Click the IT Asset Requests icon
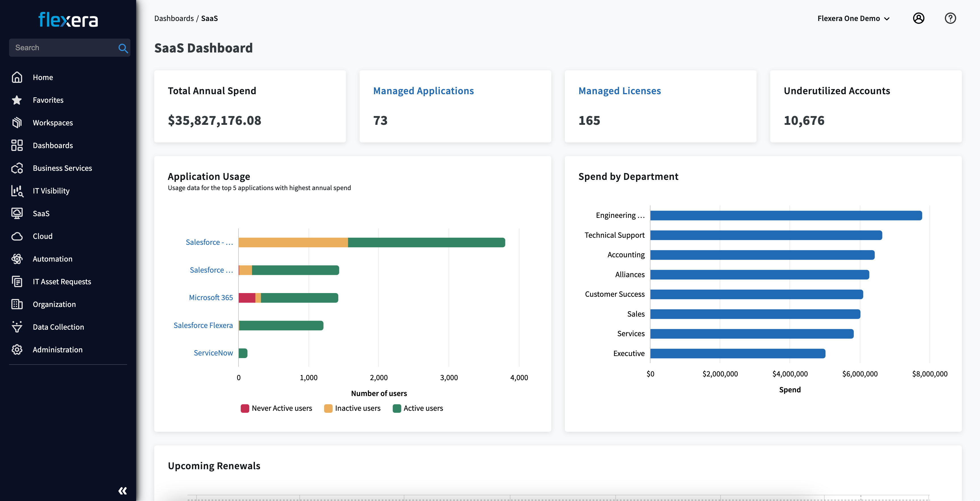Image resolution: width=980 pixels, height=501 pixels. tap(18, 281)
